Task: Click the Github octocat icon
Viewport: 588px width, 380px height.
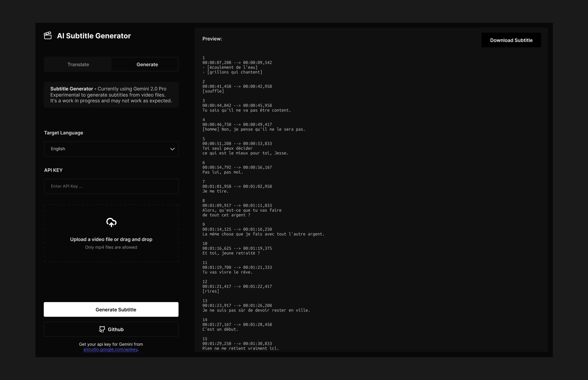Action: point(102,329)
